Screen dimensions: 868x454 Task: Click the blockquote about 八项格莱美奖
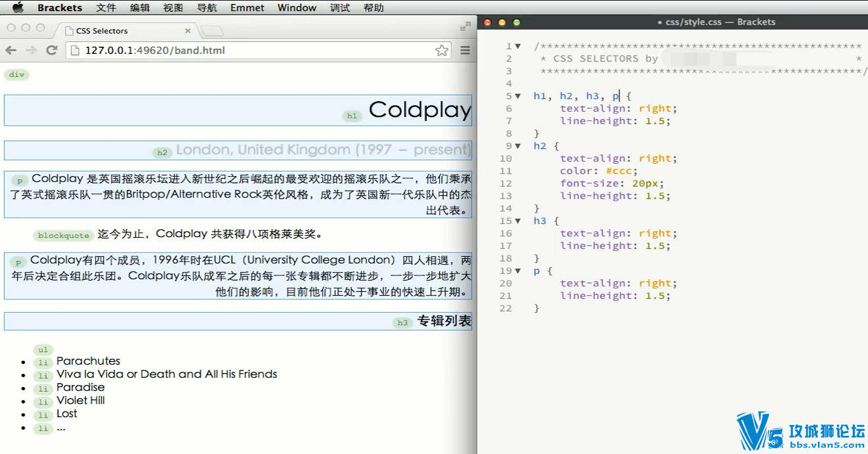(x=210, y=234)
